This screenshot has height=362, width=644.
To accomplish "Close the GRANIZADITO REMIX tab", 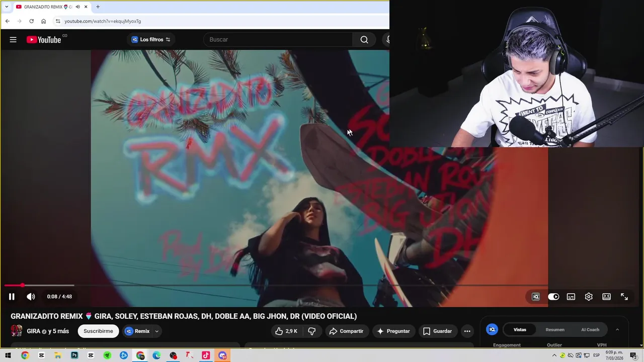I will point(86,7).
